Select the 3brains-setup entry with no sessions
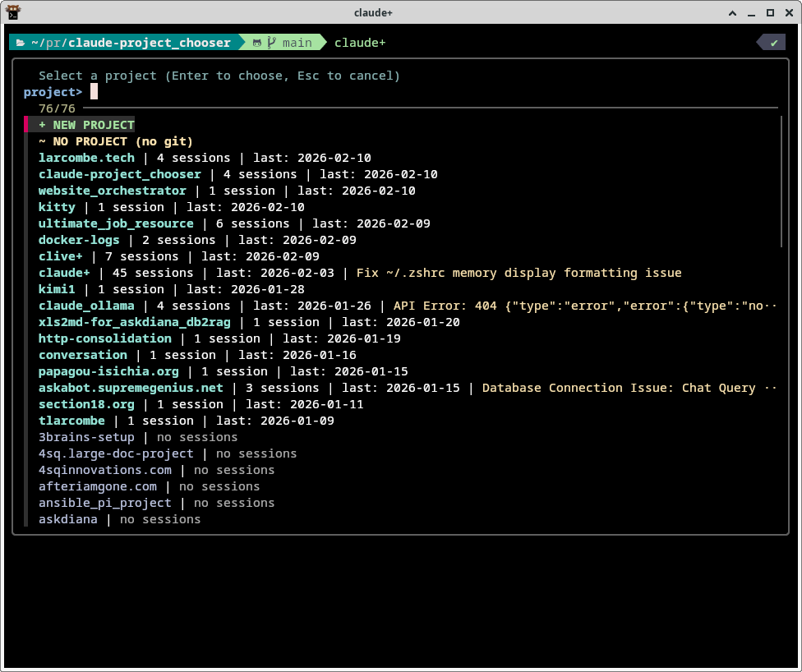 click(x=86, y=437)
